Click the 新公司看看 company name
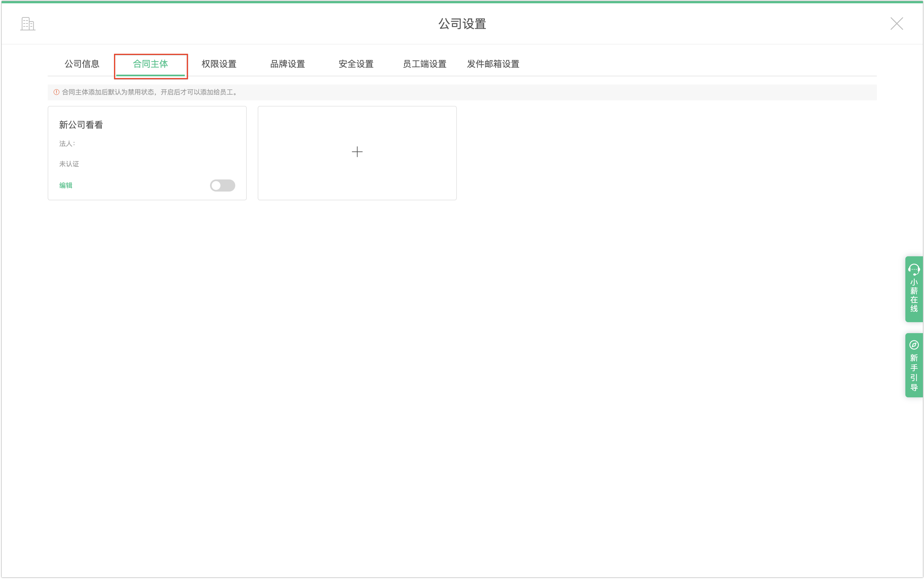 81,125
